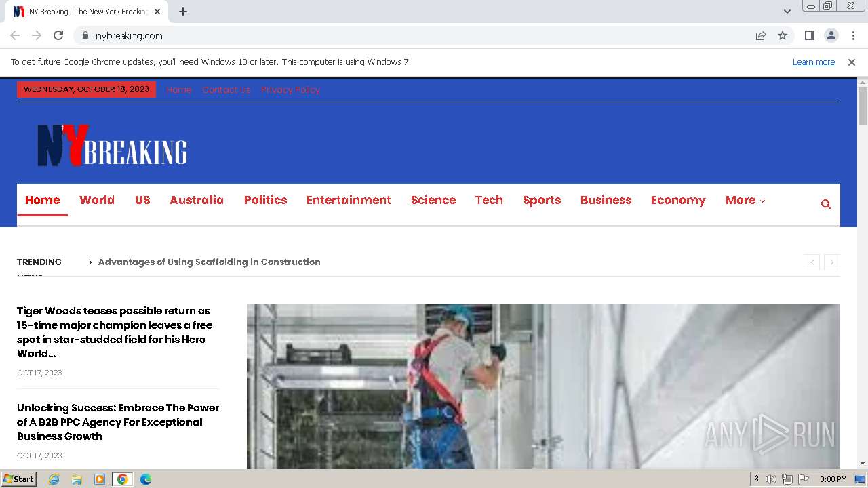Click the NY Breaking site logo

point(112,145)
